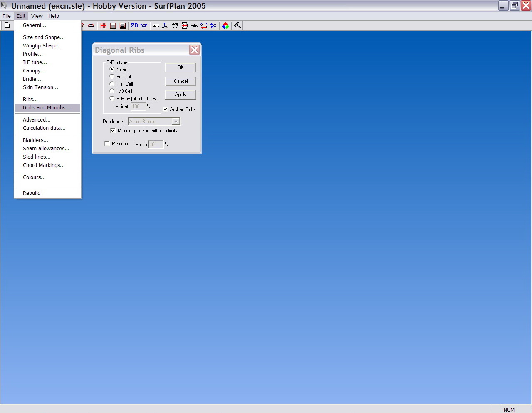The image size is (532, 413).
Task: Uncheck the Arched Dribs checkbox
Action: pos(166,109)
